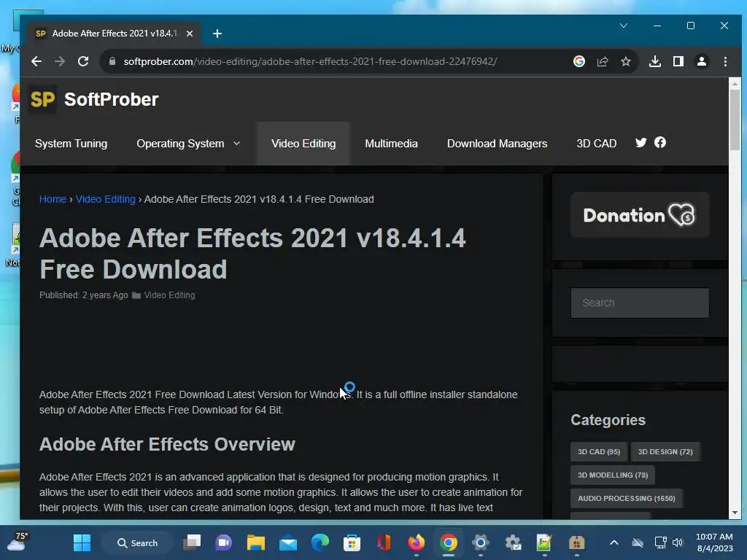Screen dimensions: 747x560
Task: View site security lock info
Action: [112, 61]
